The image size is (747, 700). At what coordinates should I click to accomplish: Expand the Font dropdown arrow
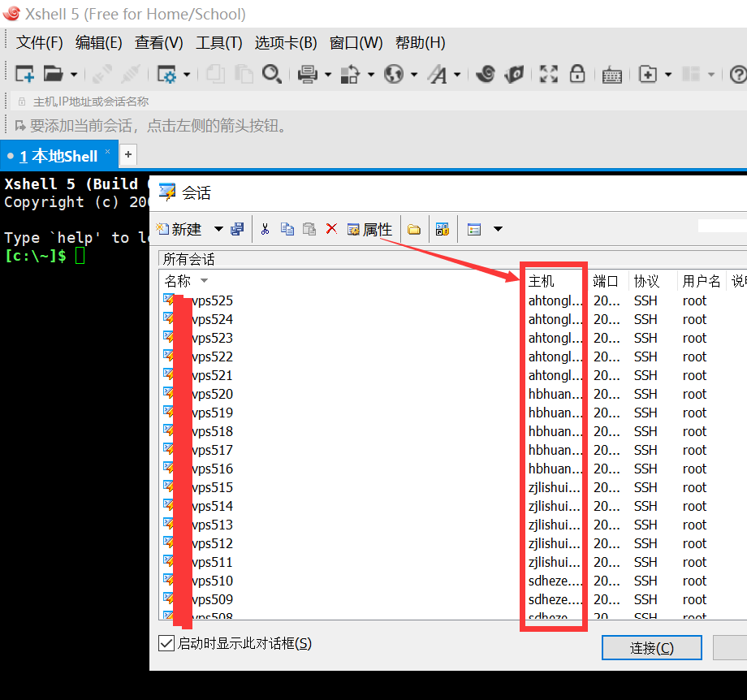point(457,75)
